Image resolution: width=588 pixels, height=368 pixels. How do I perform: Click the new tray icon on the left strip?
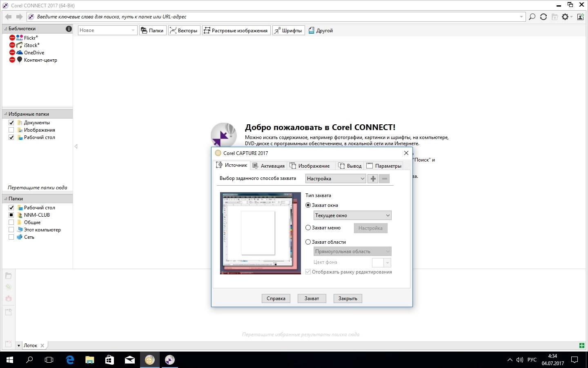9,312
